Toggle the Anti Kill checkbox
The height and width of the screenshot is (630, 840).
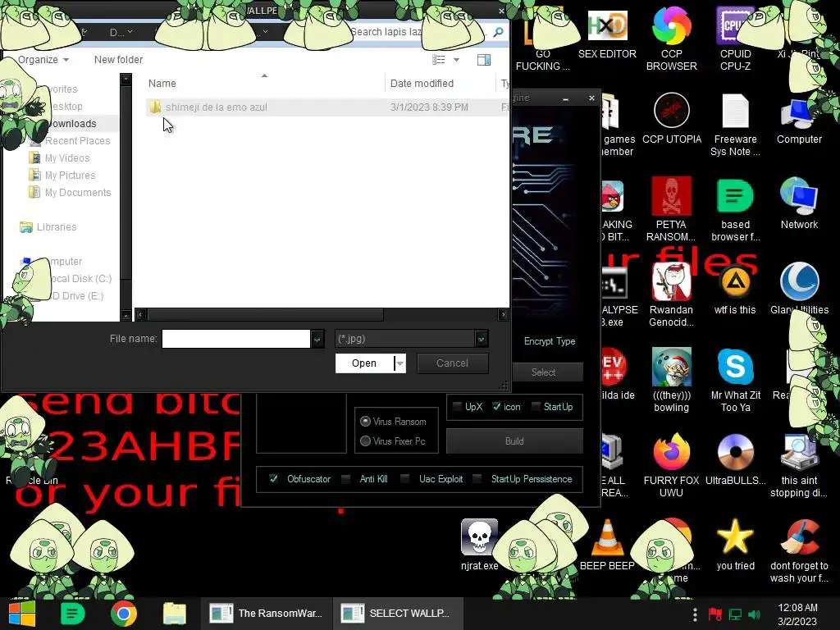coord(346,478)
